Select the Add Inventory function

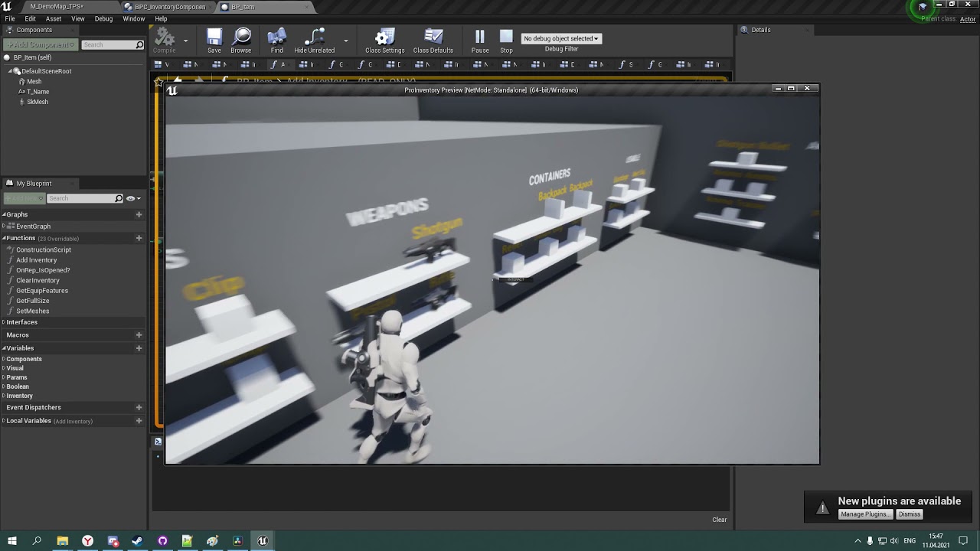(x=37, y=260)
